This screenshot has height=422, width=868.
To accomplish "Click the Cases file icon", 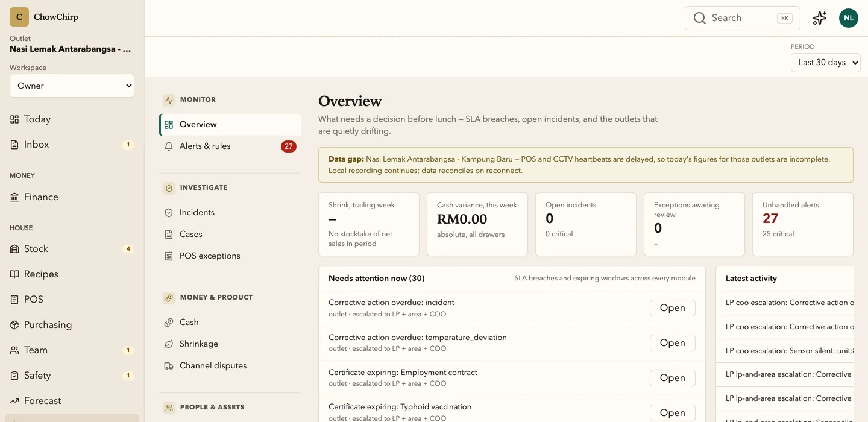I will tap(169, 235).
